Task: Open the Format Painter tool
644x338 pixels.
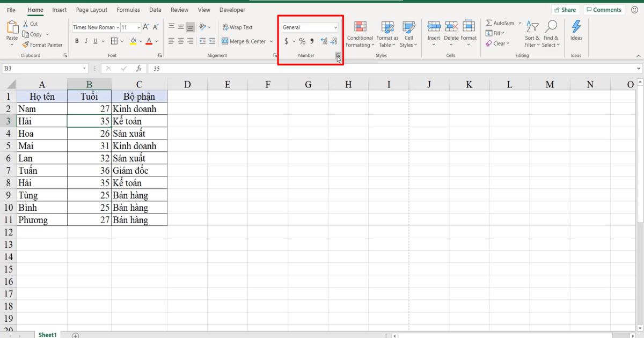Action: 43,45
